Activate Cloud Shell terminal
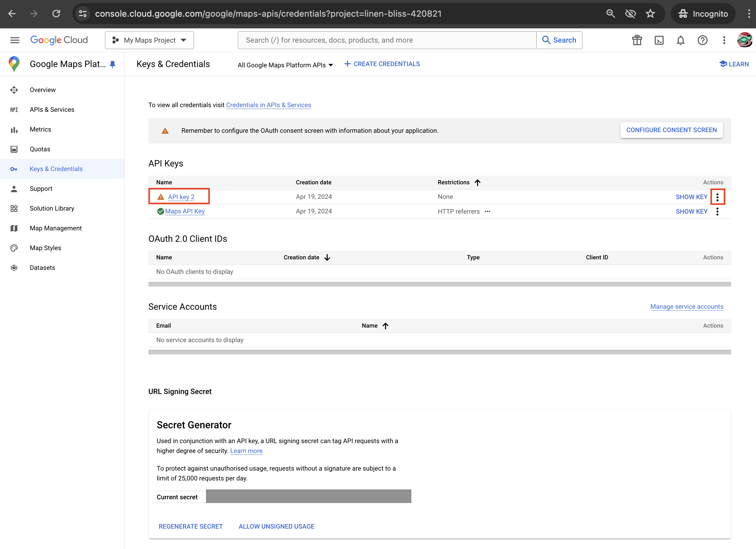 tap(659, 40)
